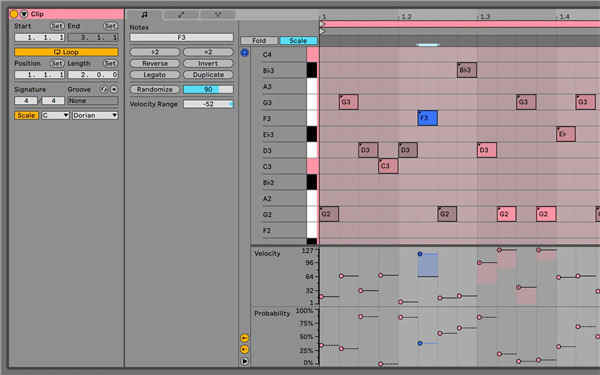Toggle the Scale mode button
Viewport: 600px width, 375px height.
point(26,116)
